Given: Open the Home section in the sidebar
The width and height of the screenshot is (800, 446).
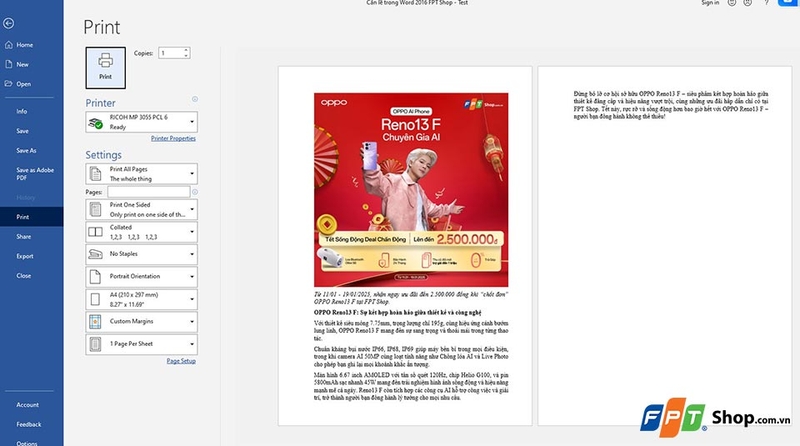Looking at the screenshot, I should [24, 45].
